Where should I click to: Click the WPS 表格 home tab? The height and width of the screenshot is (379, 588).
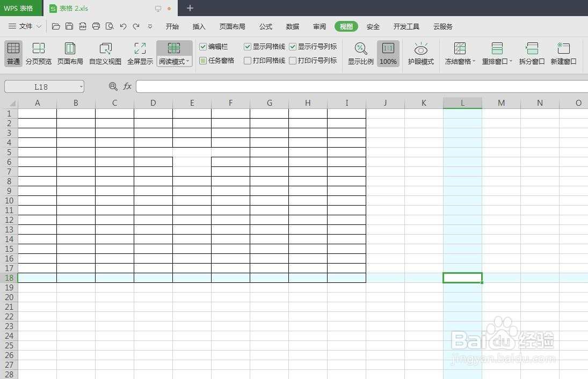[21, 8]
